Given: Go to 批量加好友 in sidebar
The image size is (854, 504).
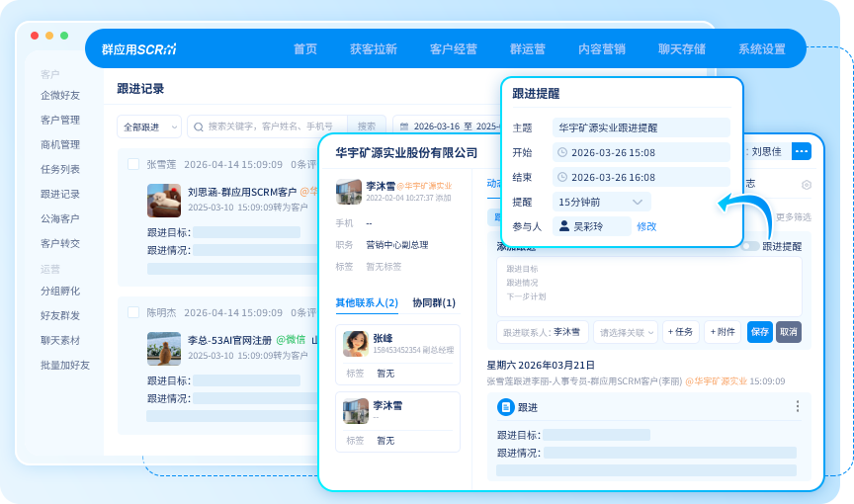Looking at the screenshot, I should pyautogui.click(x=65, y=366).
